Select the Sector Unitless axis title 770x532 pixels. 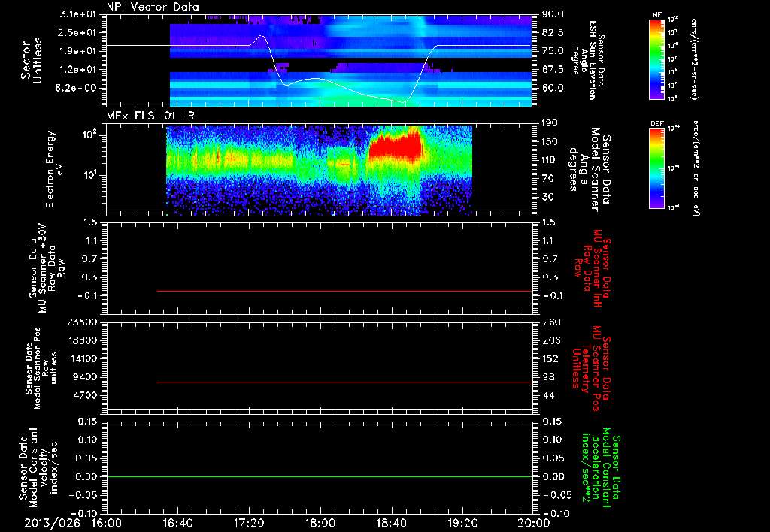pos(32,60)
